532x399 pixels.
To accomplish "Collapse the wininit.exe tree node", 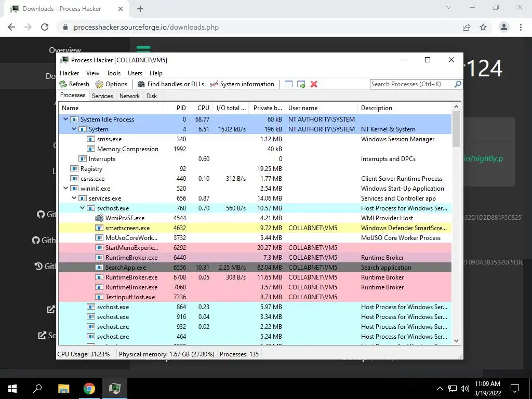I will [x=66, y=188].
